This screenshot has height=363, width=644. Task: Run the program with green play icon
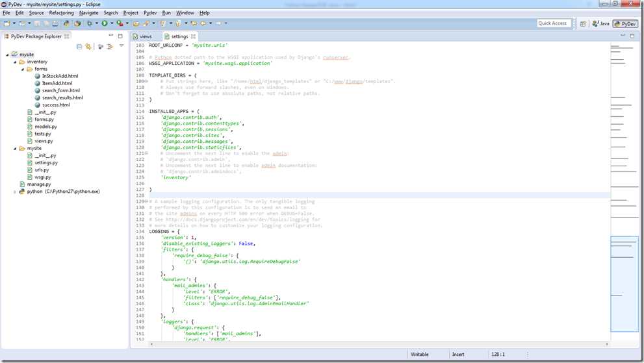point(105,23)
